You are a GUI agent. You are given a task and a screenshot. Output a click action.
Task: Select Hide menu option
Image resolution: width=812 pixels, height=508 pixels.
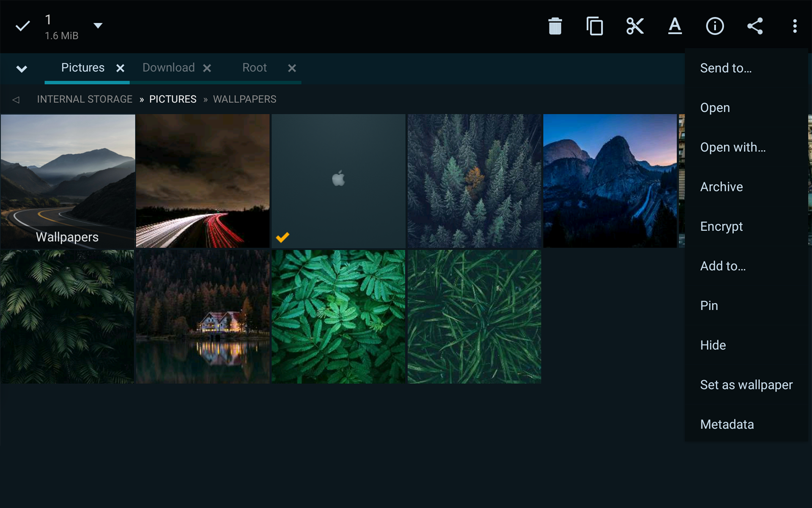(746, 345)
